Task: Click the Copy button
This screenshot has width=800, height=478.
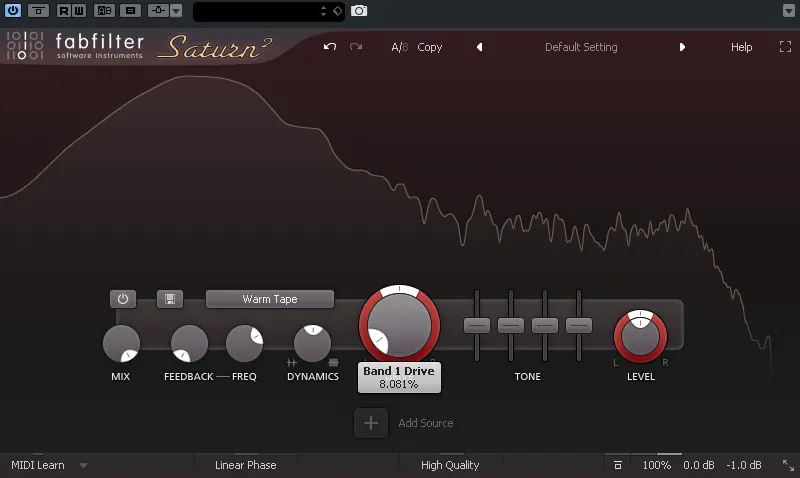Action: 430,47
